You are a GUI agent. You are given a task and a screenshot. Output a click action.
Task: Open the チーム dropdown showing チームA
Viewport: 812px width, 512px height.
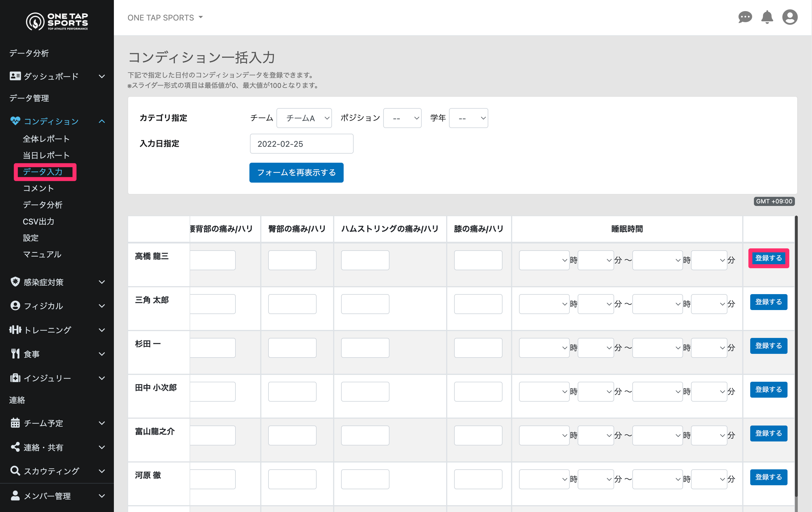coord(304,118)
